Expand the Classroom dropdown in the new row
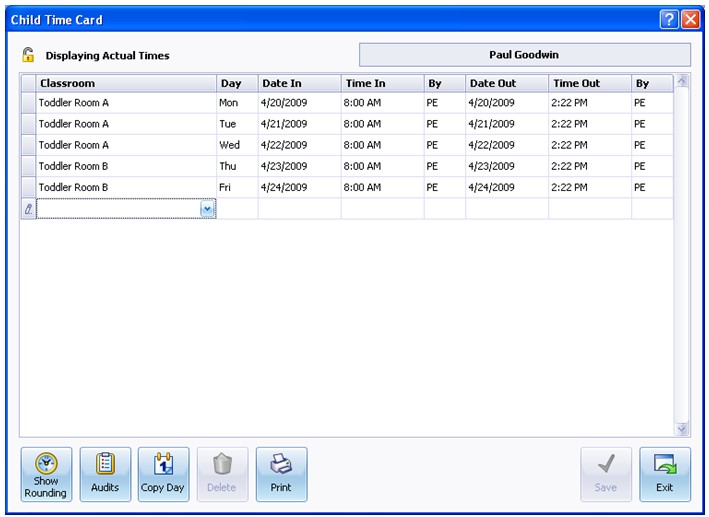The height and width of the screenshot is (517, 709). (207, 209)
